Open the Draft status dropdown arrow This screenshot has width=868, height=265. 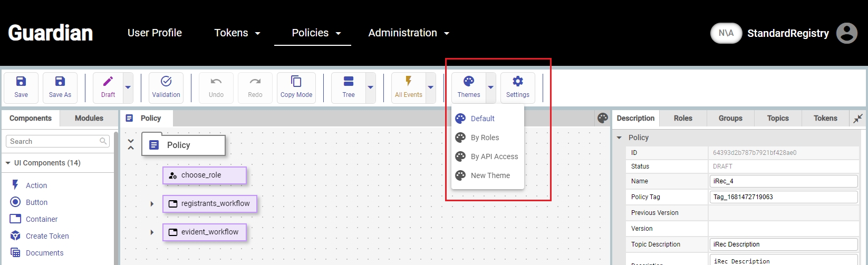tap(128, 87)
